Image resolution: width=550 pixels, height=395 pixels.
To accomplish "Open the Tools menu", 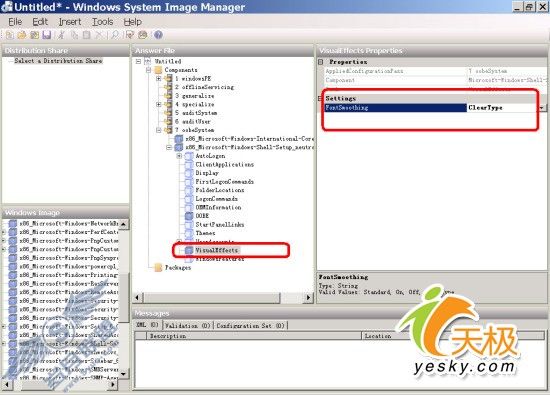I will click(x=102, y=22).
